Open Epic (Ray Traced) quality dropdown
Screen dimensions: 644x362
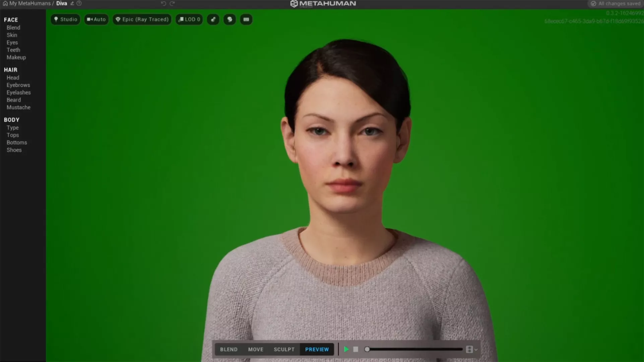click(x=142, y=19)
